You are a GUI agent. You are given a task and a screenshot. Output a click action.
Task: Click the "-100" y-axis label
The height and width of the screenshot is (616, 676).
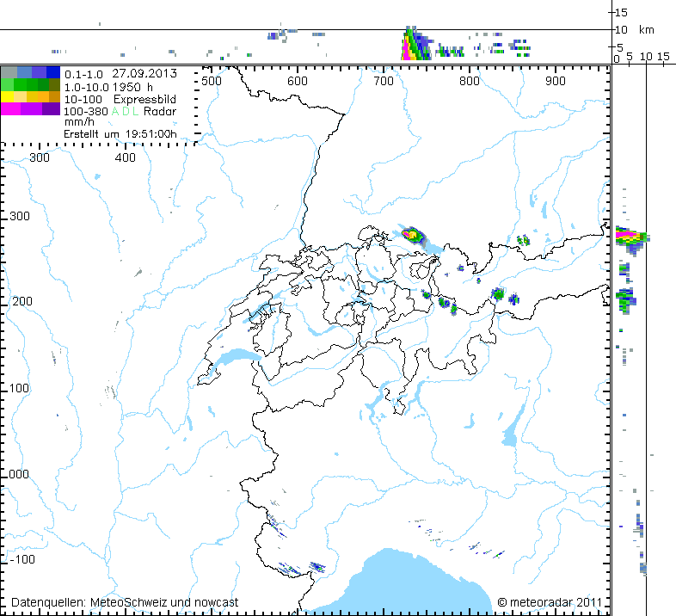22,559
